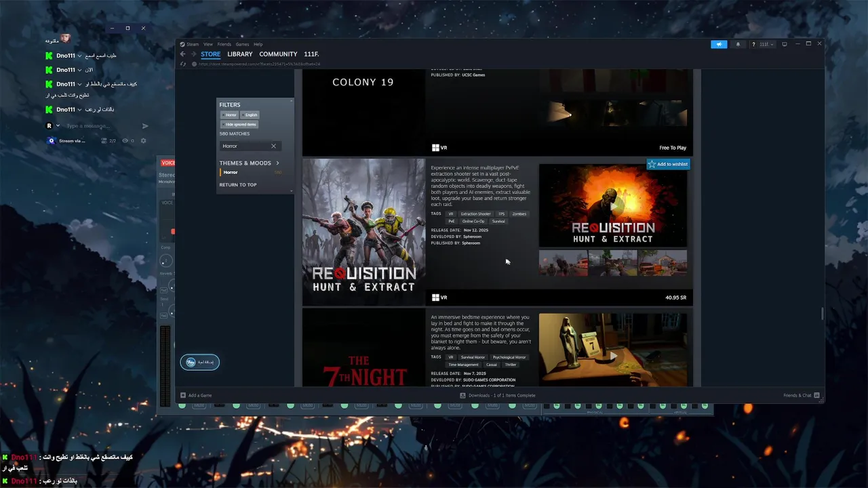Click the globe icon beside the store URL

195,64
